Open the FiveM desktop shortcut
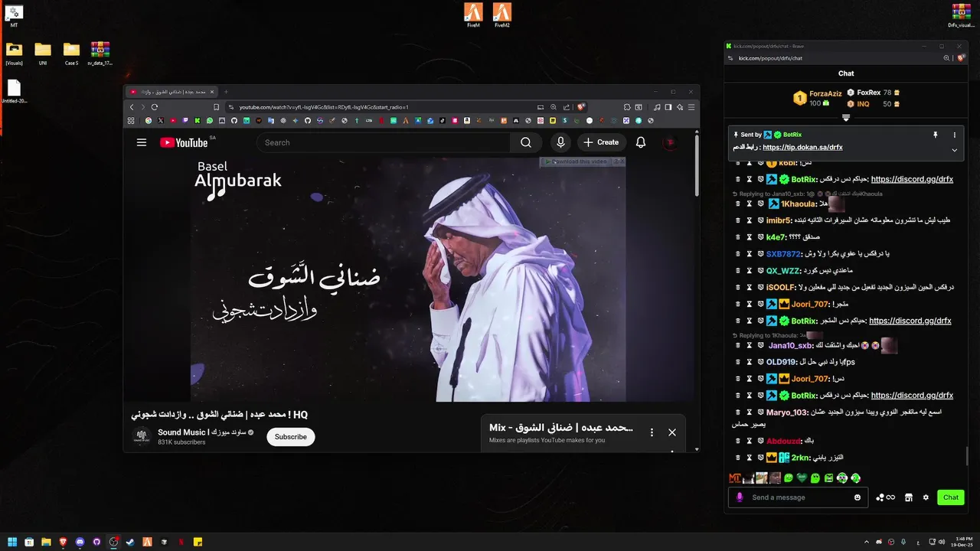 click(474, 15)
